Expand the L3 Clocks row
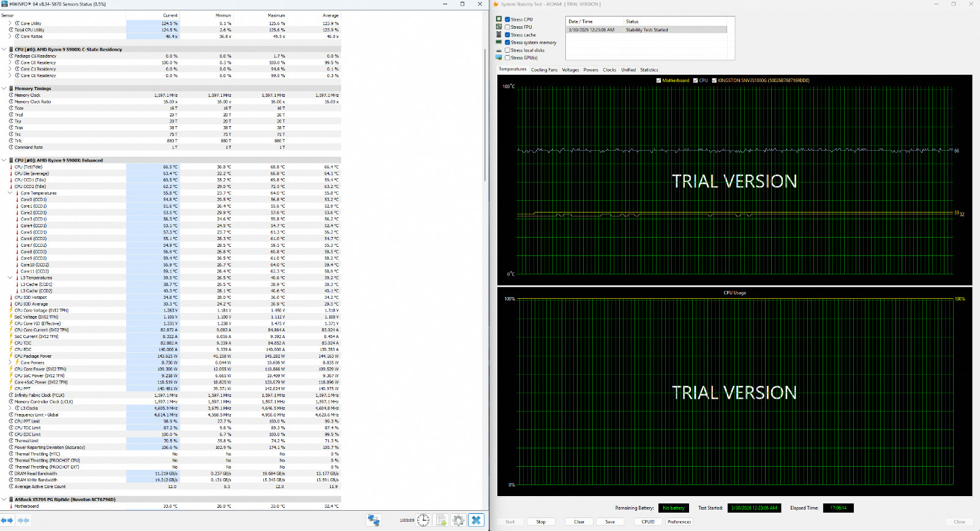 tap(10, 408)
